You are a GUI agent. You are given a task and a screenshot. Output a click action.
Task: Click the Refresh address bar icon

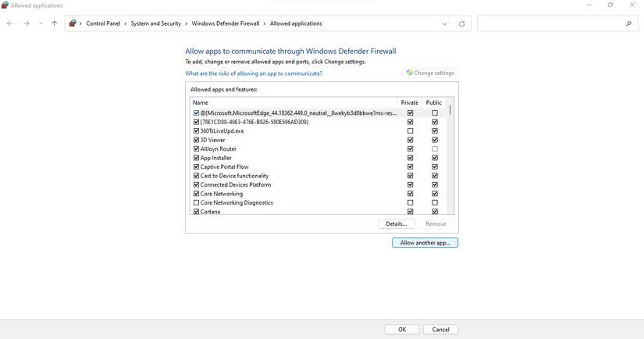pos(462,23)
